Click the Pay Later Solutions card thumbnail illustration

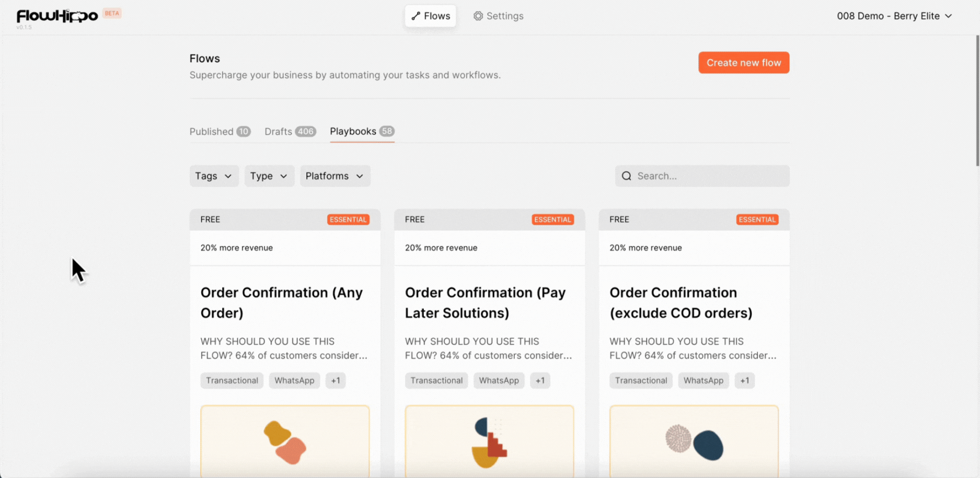[x=489, y=441]
